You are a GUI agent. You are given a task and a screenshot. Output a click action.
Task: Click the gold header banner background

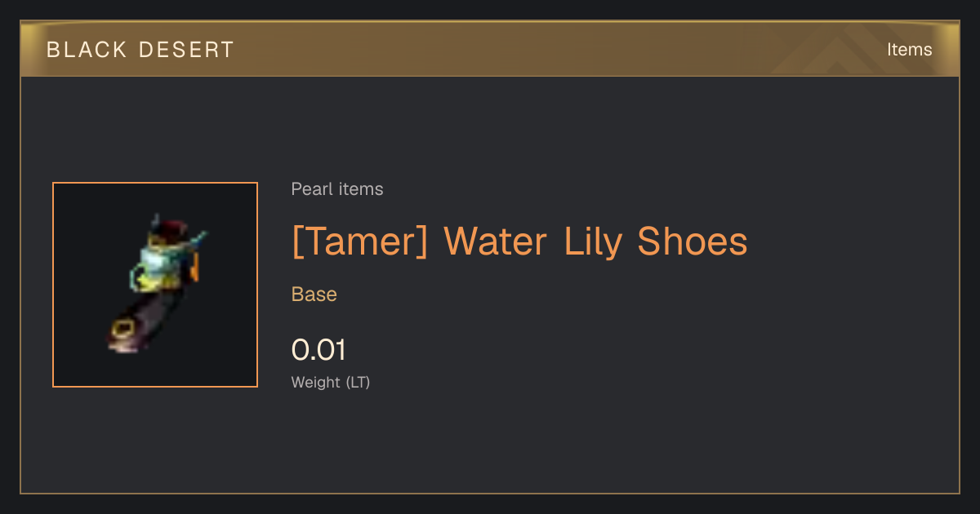[490, 49]
